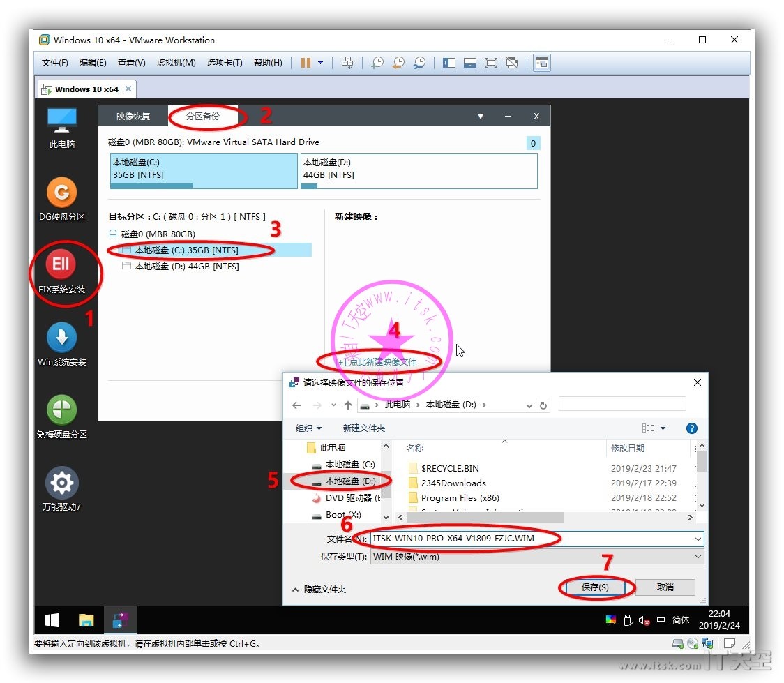Close the Windows 10 x64 tab
This screenshot has height=683, width=784.
(128, 89)
